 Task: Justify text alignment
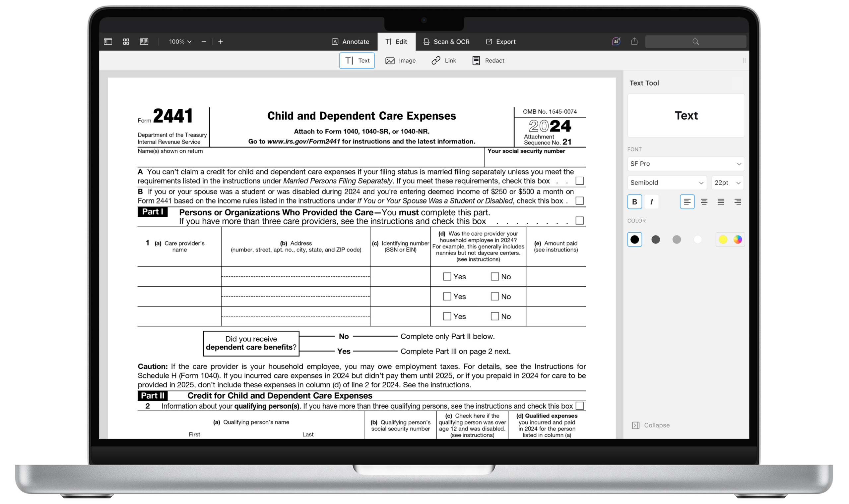pyautogui.click(x=721, y=202)
